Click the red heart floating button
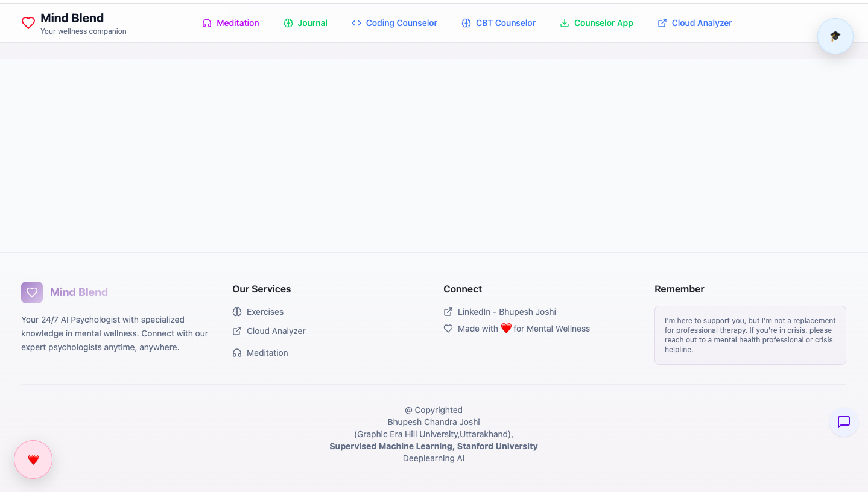 coord(33,459)
